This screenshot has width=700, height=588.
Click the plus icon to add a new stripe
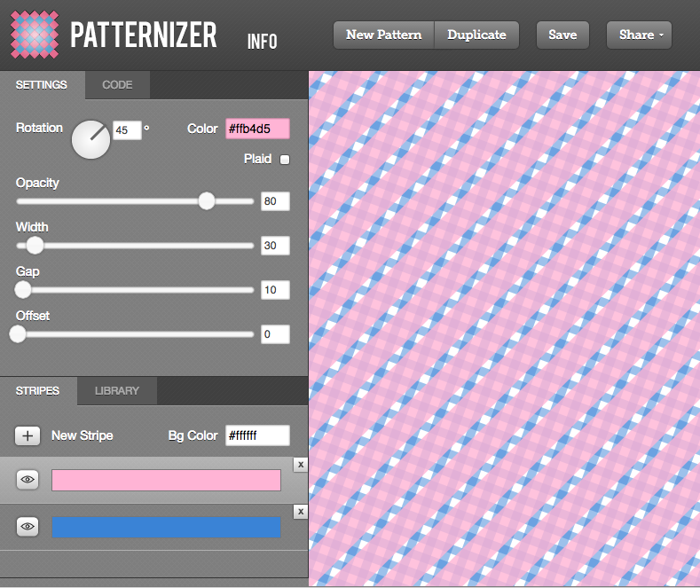(x=28, y=435)
